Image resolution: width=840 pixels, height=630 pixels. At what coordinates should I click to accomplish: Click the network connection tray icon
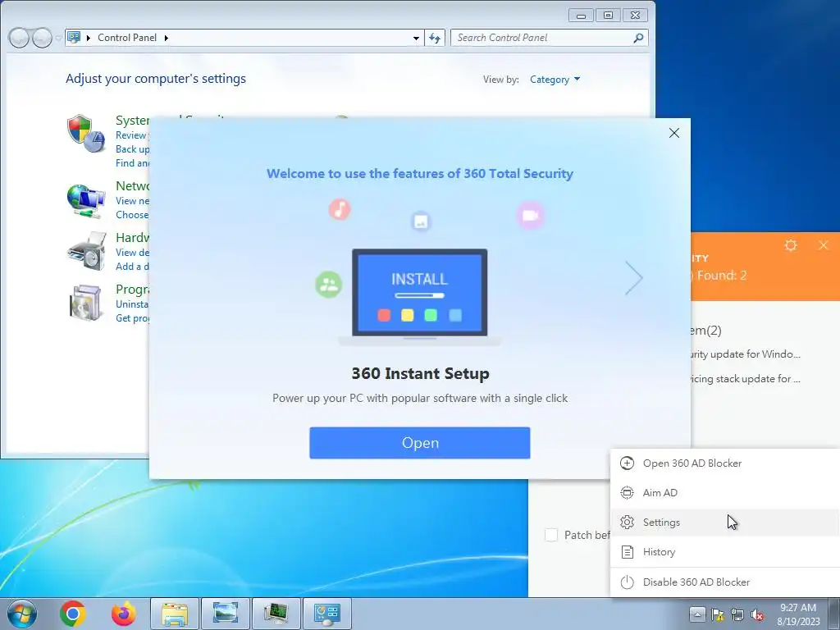pyautogui.click(x=737, y=614)
